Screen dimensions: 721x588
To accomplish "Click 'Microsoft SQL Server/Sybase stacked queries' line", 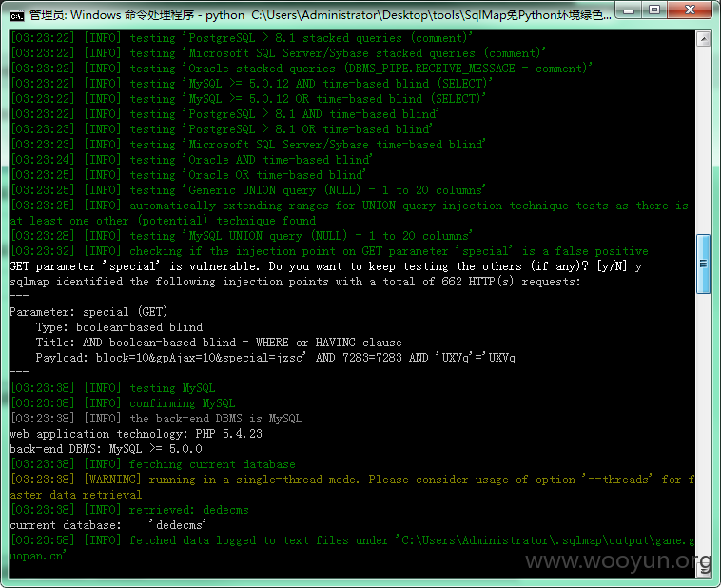I will coord(278,53).
